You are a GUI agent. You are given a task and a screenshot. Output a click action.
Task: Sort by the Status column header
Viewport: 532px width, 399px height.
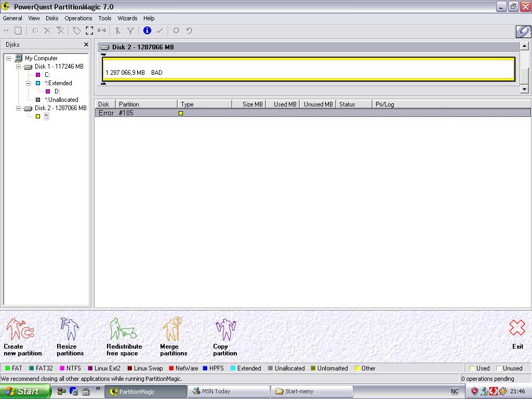tap(354, 104)
